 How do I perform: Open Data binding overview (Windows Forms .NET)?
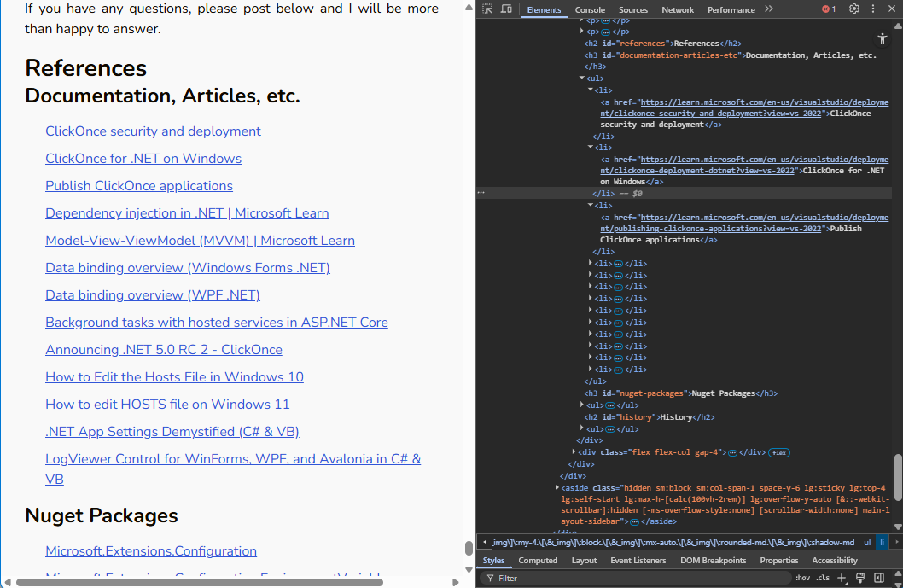click(x=188, y=268)
